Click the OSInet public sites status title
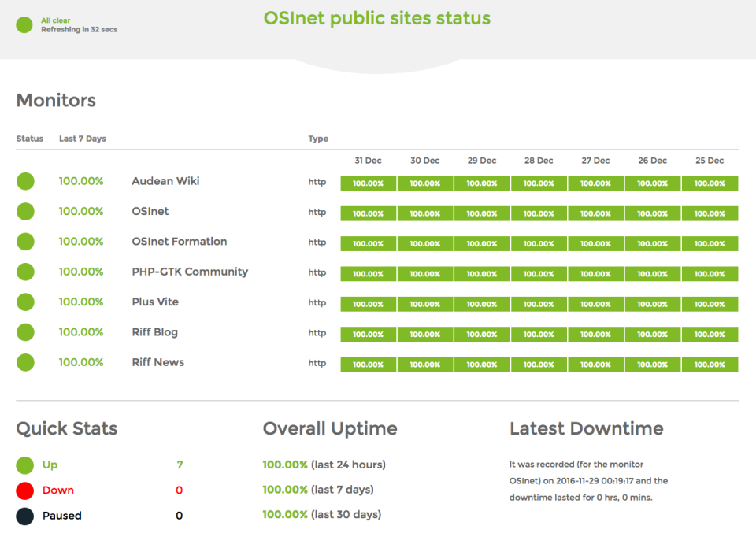Screen dimensions: 756x533 377,18
